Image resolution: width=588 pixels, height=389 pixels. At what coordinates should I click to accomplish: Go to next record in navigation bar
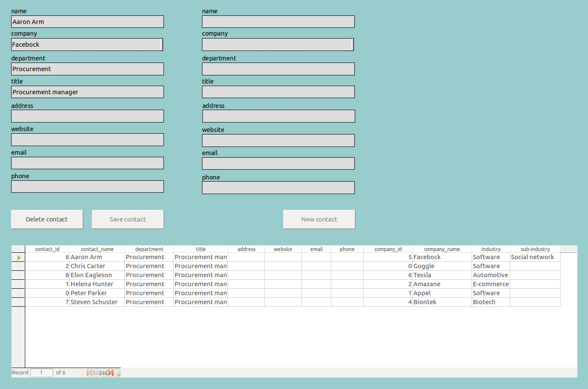click(x=104, y=373)
